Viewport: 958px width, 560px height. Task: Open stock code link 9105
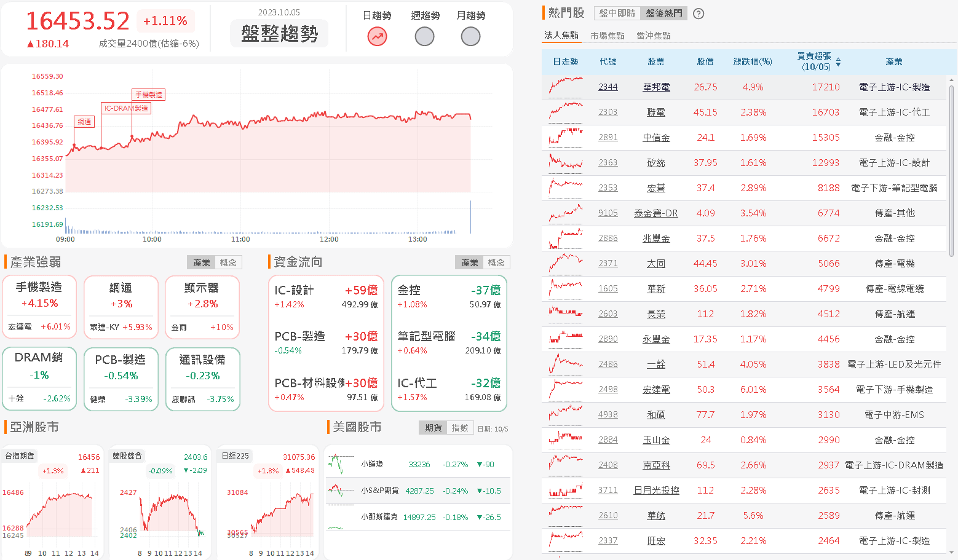(608, 213)
